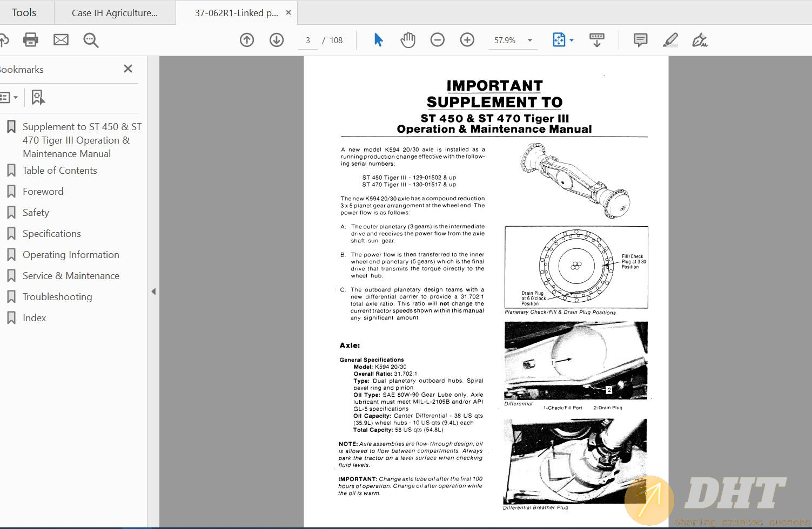The width and height of the screenshot is (812, 529).
Task: Click the fit page view icon
Action: click(x=559, y=40)
